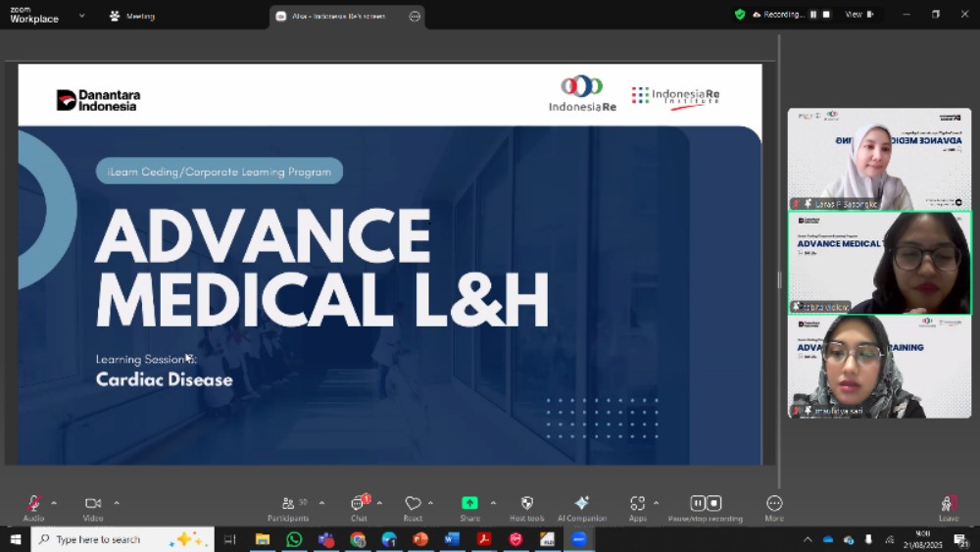The height and width of the screenshot is (552, 980).
Task: Click the green Share screen button
Action: pos(469,504)
